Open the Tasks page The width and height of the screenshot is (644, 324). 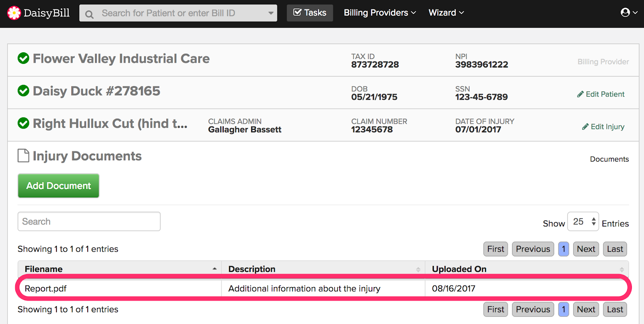(310, 13)
